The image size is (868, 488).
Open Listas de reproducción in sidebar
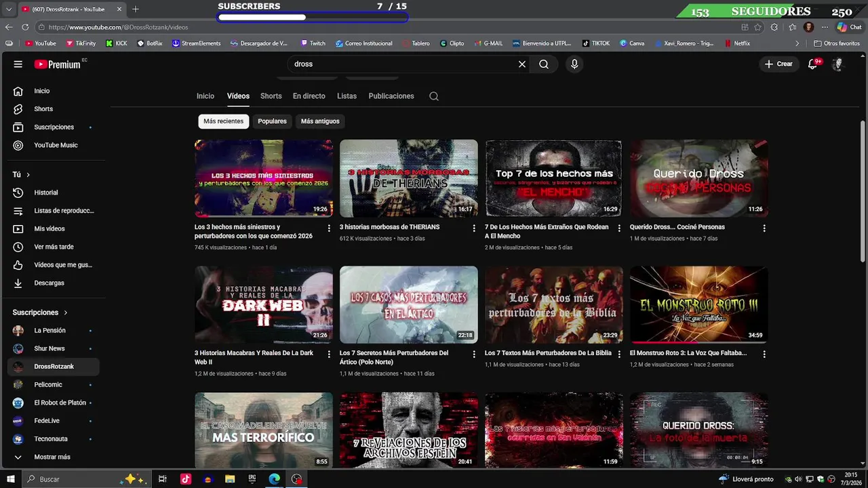pos(53,211)
